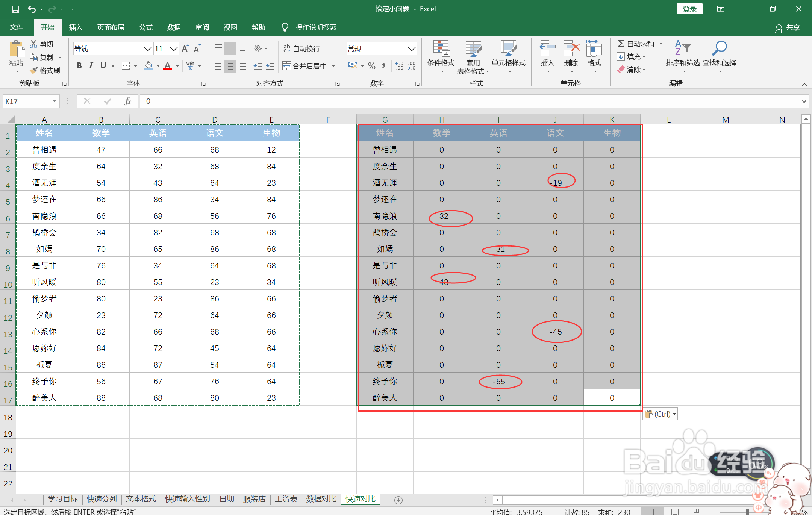Decrease font size with small A icon

[x=197, y=48]
